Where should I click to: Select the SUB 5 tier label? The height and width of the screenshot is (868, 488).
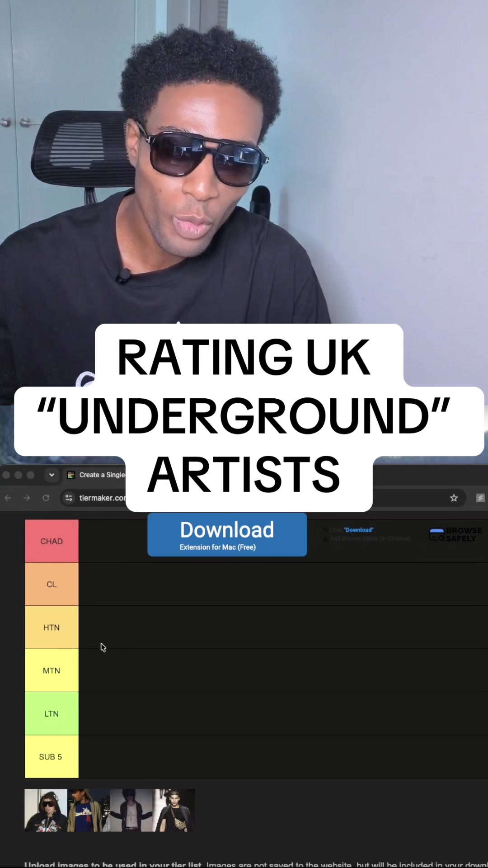point(52,756)
